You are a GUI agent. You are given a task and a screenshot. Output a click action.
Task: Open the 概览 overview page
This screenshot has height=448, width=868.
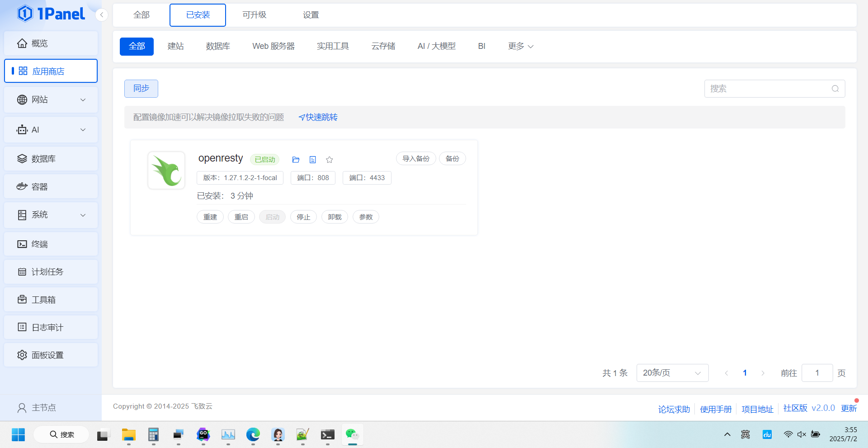(x=51, y=43)
